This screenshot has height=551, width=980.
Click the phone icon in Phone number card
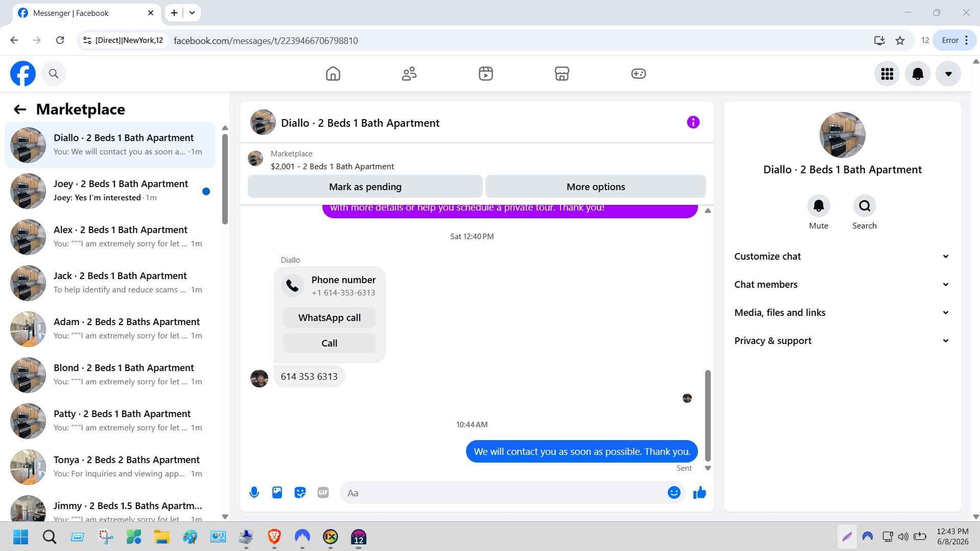pos(292,286)
